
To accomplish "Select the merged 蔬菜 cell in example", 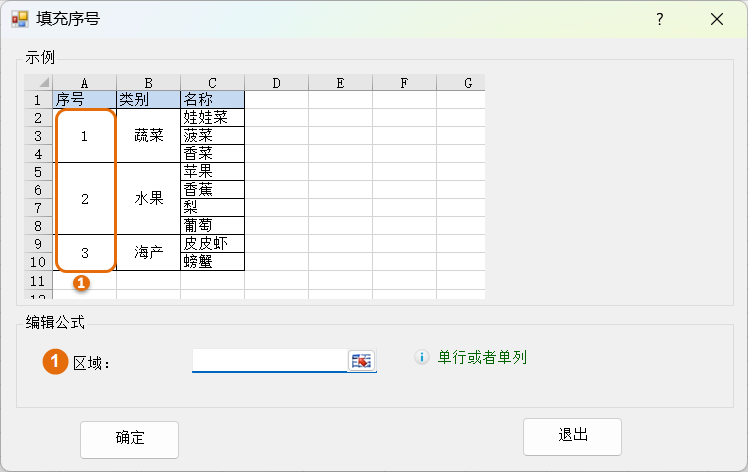I will [x=148, y=136].
